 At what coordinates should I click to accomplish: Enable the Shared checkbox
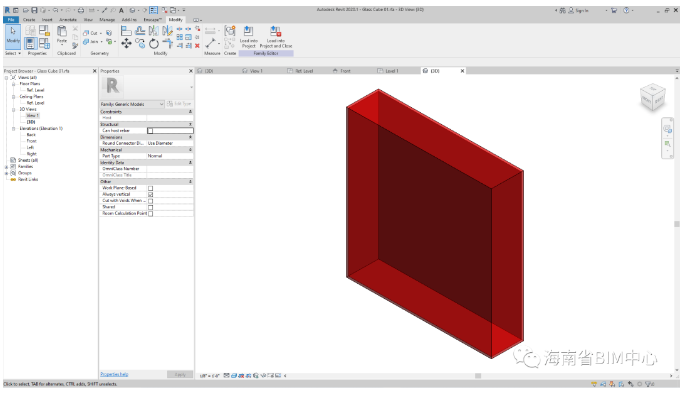150,207
